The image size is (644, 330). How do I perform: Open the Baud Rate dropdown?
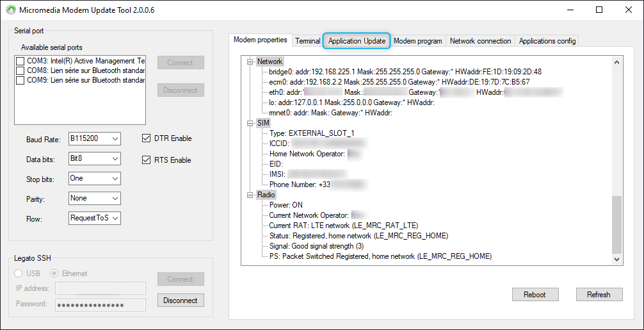pyautogui.click(x=95, y=138)
